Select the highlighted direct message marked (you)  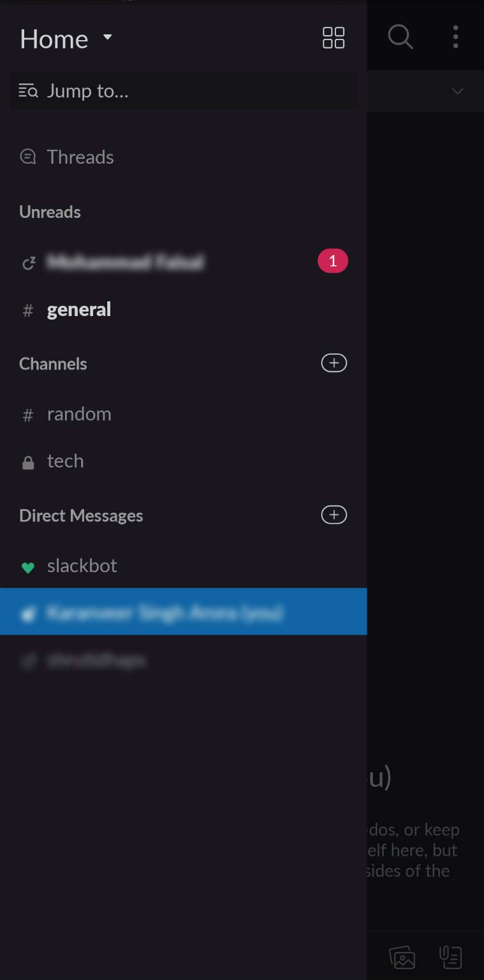pyautogui.click(x=184, y=612)
